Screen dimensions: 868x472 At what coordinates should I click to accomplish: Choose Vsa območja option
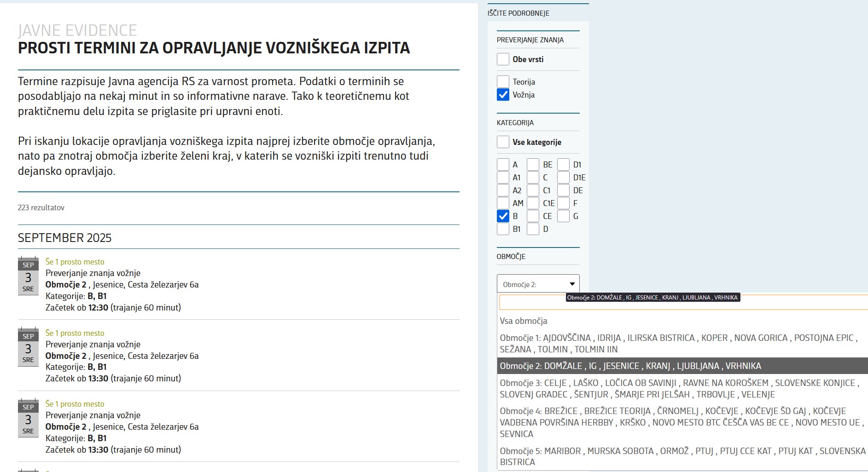[682, 321]
